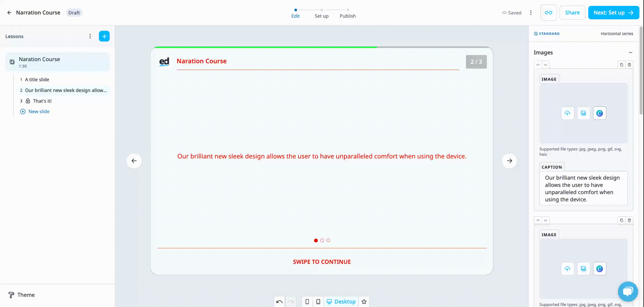The height and width of the screenshot is (307, 644).
Task: Move the second image item down
Action: (x=546, y=220)
